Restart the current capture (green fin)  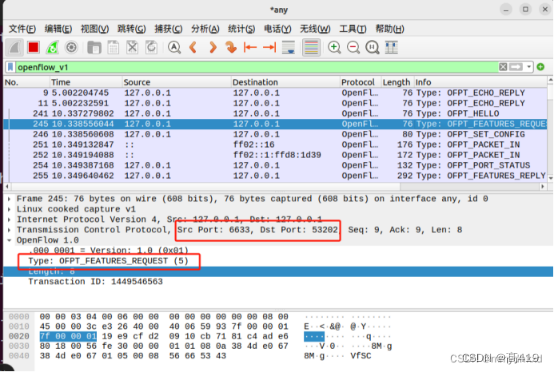tap(52, 47)
